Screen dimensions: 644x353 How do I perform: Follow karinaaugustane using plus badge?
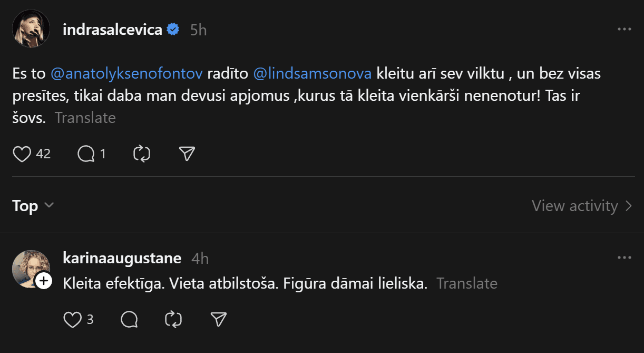coord(44,281)
